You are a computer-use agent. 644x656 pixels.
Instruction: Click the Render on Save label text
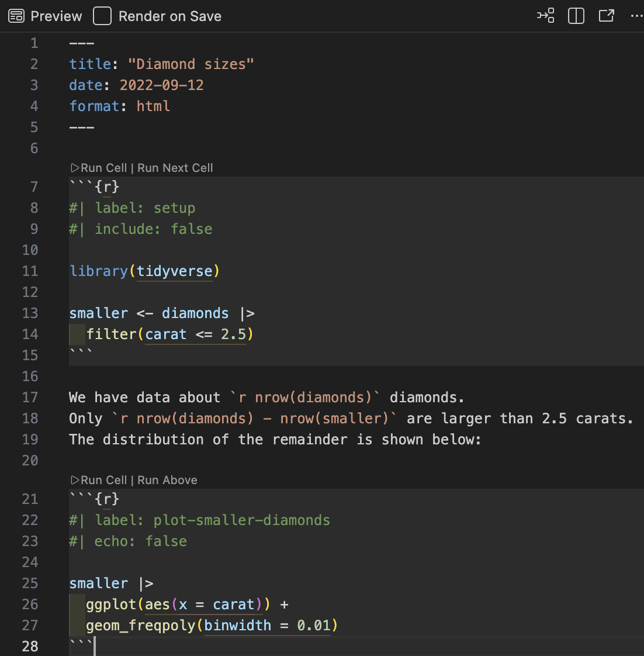[x=169, y=16]
